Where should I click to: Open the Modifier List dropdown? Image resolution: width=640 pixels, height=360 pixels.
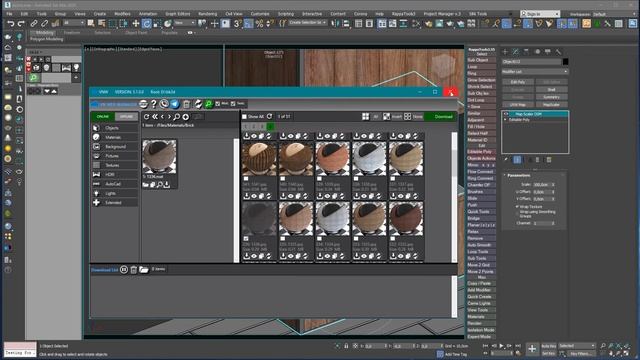pos(535,71)
